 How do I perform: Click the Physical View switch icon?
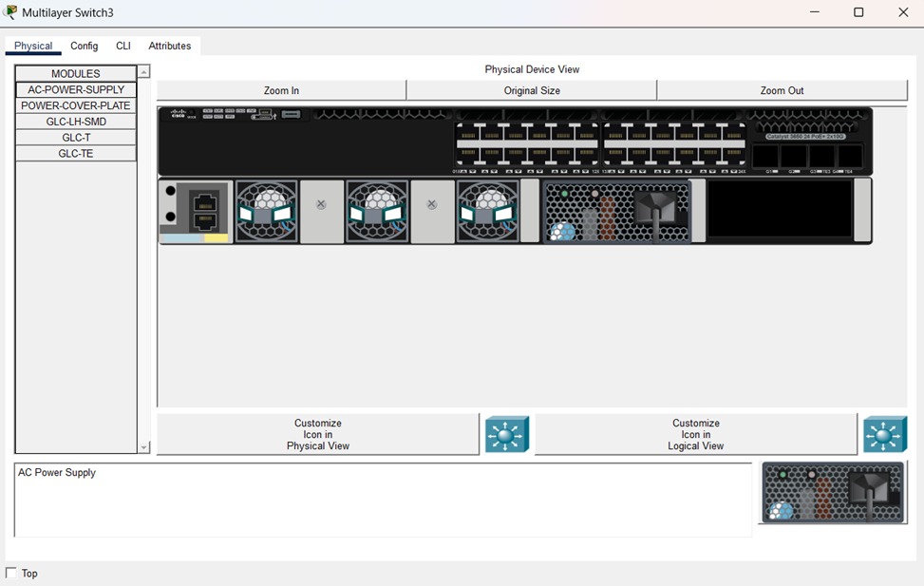coord(506,434)
